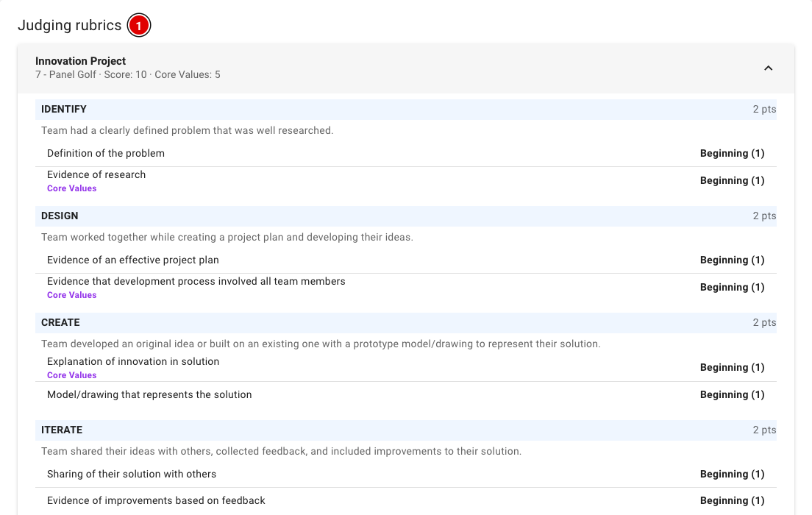This screenshot has height=515, width=812.
Task: Click 'Evidence that development process involved all team members'
Action: pos(196,281)
